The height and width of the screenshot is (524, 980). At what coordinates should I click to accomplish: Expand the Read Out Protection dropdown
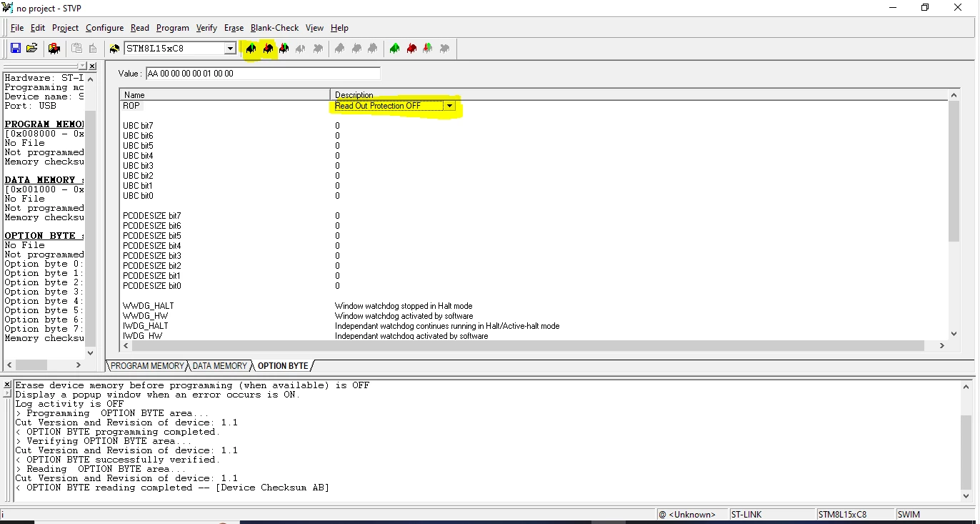(x=449, y=106)
